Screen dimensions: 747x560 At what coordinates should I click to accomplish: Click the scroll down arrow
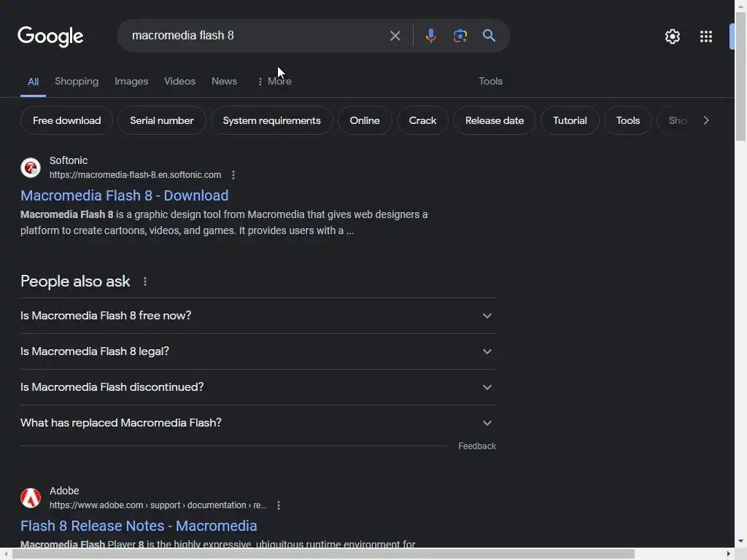coord(740,542)
